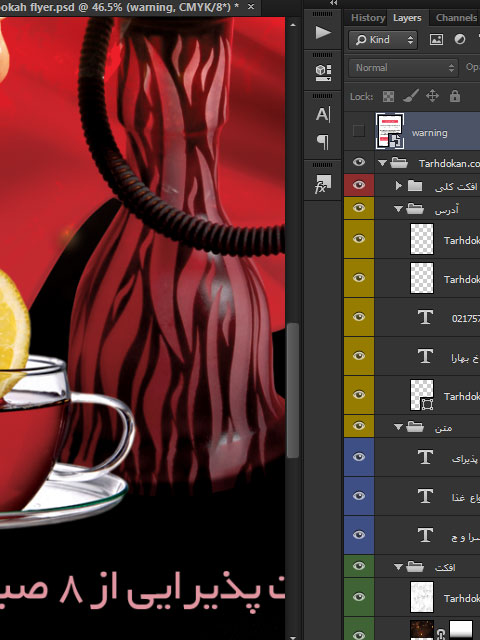Lock all with padlock icon
This screenshot has width=480, height=640.
coord(455,96)
